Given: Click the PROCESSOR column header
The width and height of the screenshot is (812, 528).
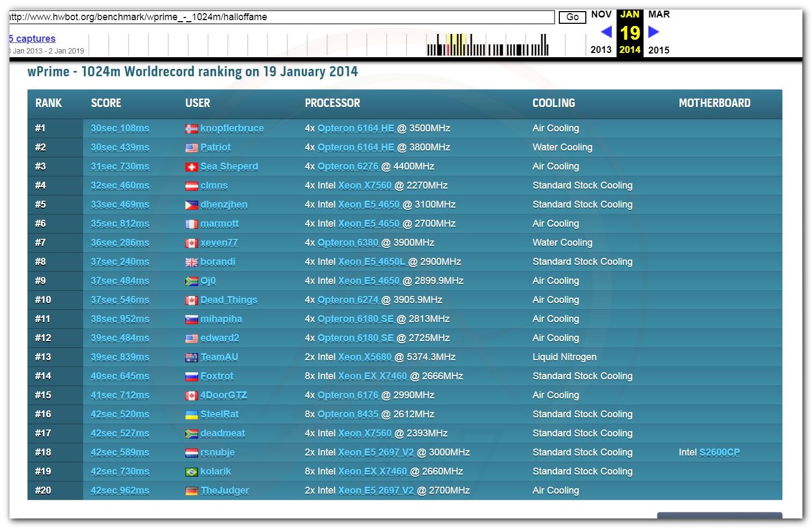Looking at the screenshot, I should click(333, 103).
